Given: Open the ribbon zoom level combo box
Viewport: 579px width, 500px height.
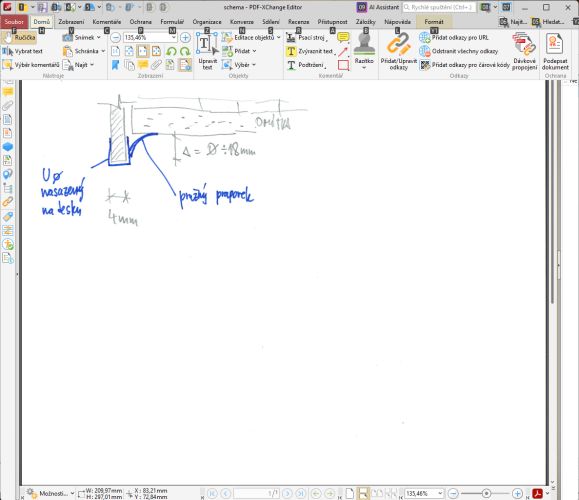Looking at the screenshot, I should coord(150,38).
